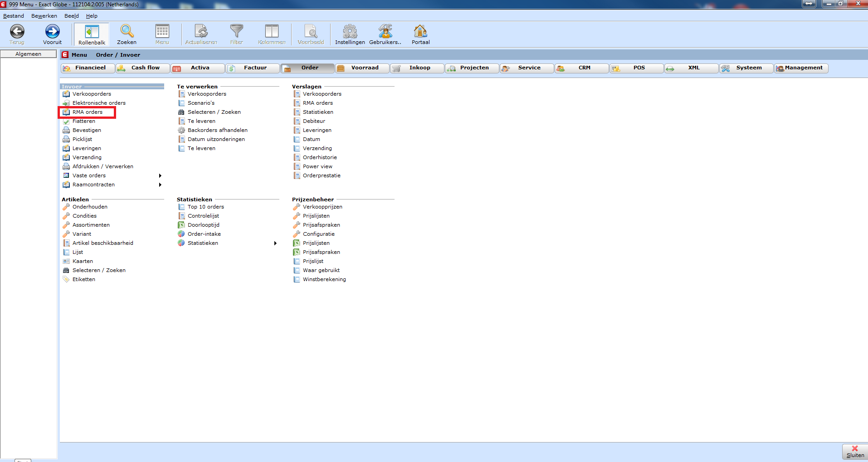
Task: Open Elektronische orders entry
Action: click(99, 103)
